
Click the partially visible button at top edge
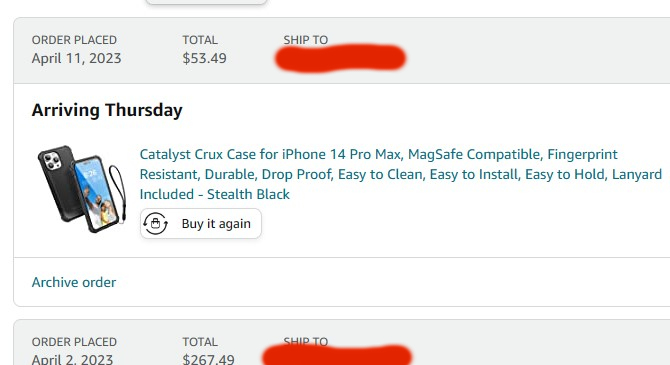pos(206,2)
